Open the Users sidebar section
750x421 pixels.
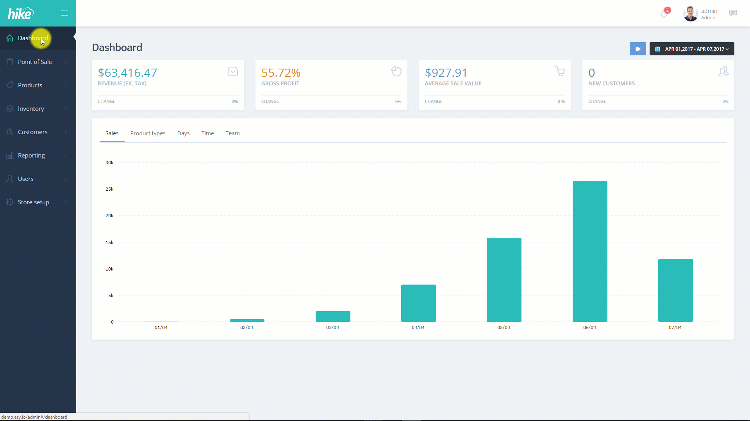click(x=38, y=179)
